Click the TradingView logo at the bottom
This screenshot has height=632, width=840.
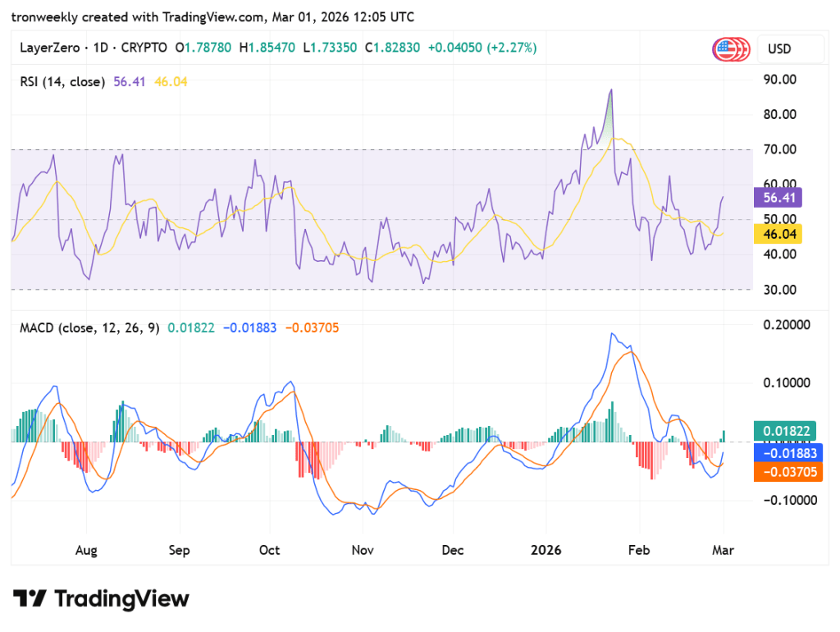[x=101, y=599]
